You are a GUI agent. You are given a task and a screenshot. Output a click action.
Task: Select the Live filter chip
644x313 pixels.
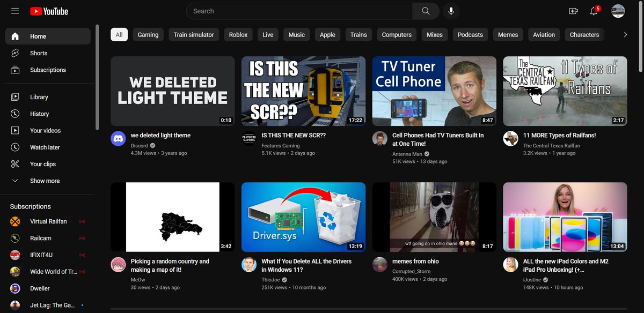click(x=268, y=35)
